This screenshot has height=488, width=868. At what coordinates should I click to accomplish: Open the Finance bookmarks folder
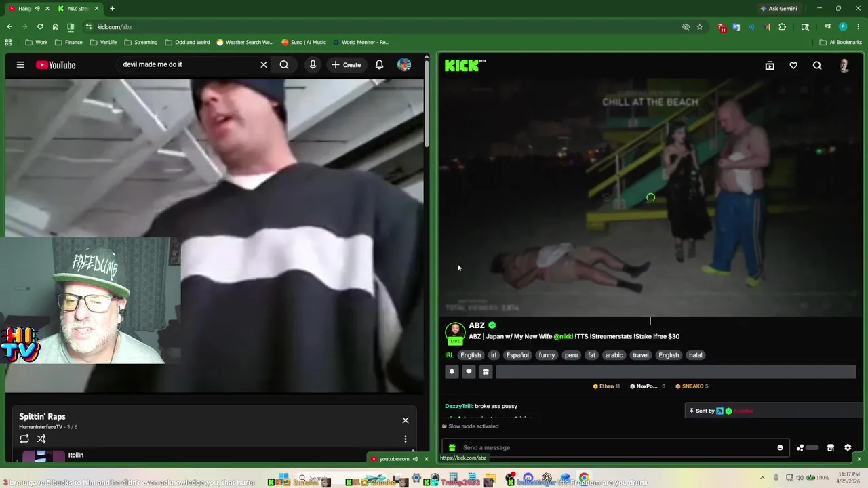68,42
